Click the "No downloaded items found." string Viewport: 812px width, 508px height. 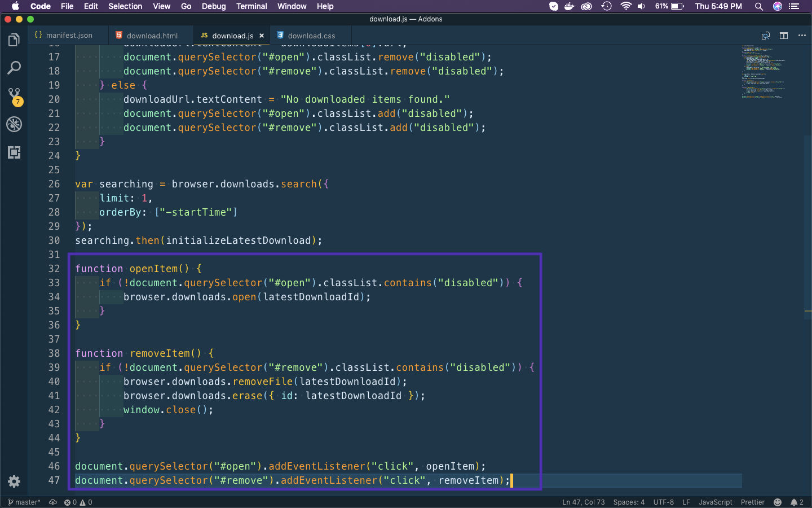(365, 99)
